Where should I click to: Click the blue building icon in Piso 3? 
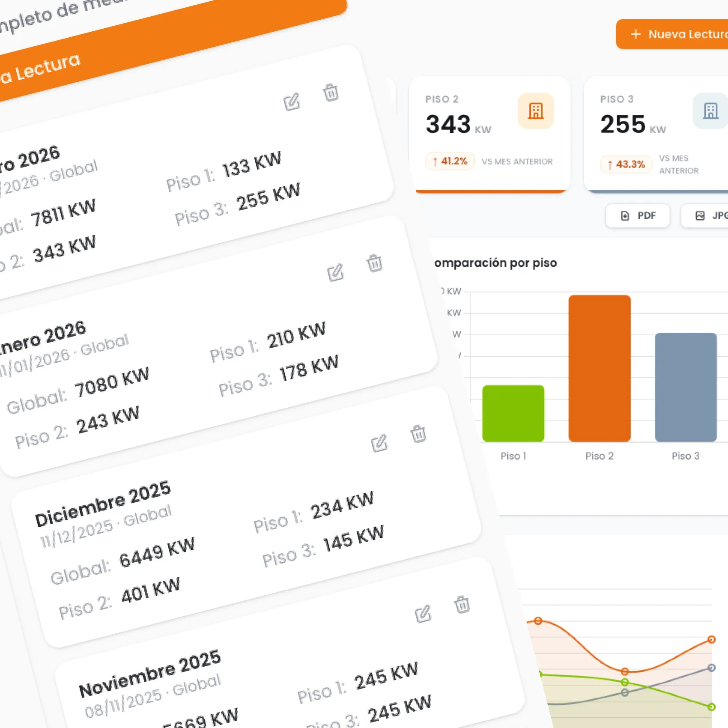point(710,111)
